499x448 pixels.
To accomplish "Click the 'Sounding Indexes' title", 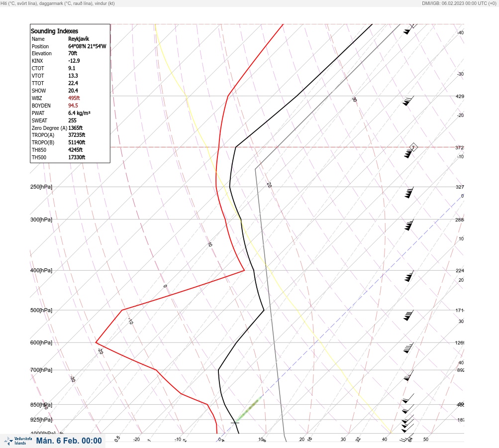I will click(x=54, y=31).
